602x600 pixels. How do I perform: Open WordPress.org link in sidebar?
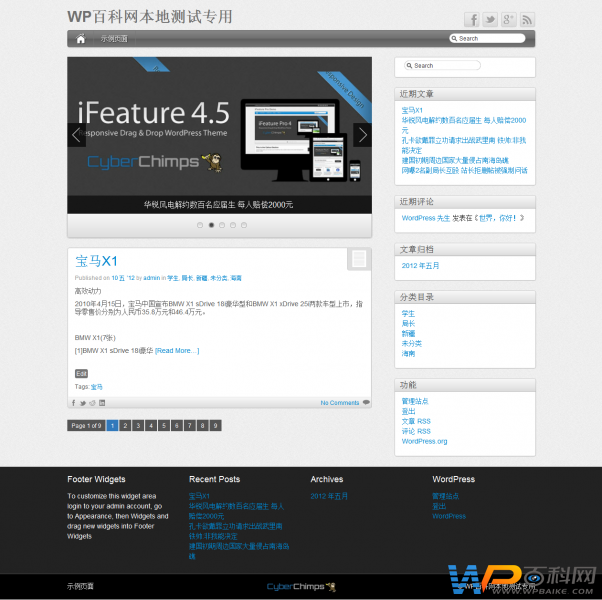pyautogui.click(x=424, y=441)
